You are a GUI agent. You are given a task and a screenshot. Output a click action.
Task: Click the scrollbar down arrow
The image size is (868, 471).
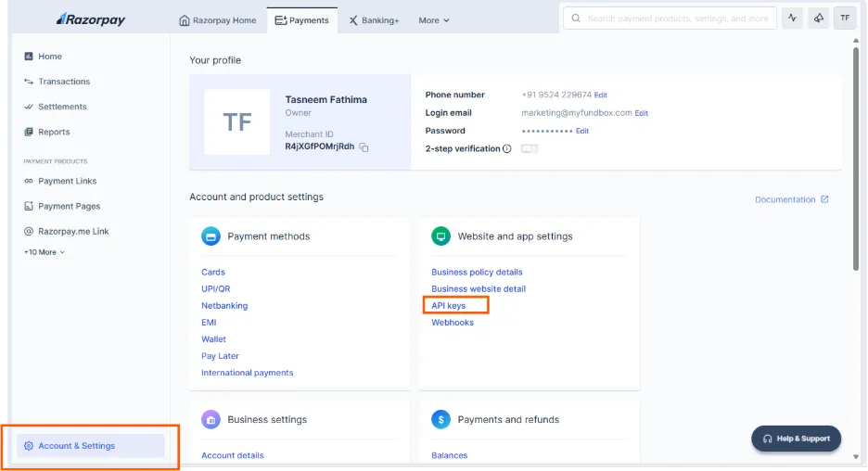856,457
